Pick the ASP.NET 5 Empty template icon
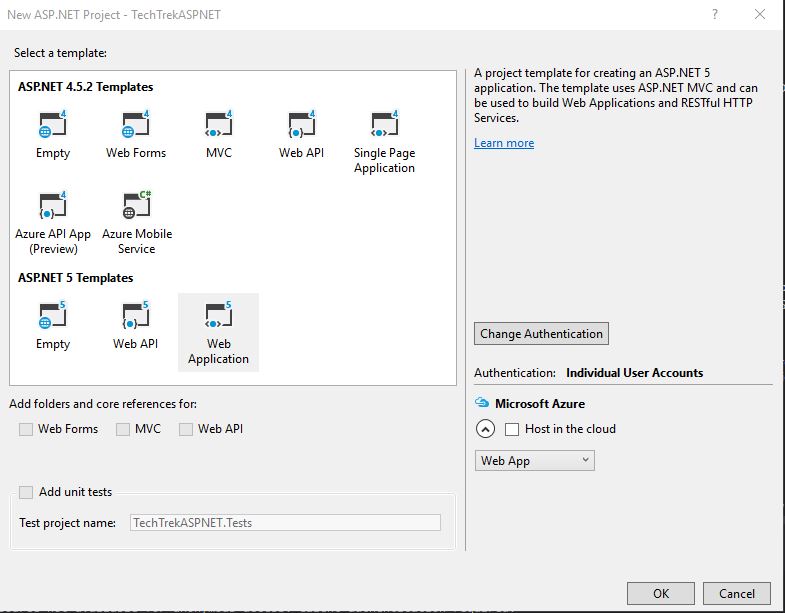 [x=53, y=315]
